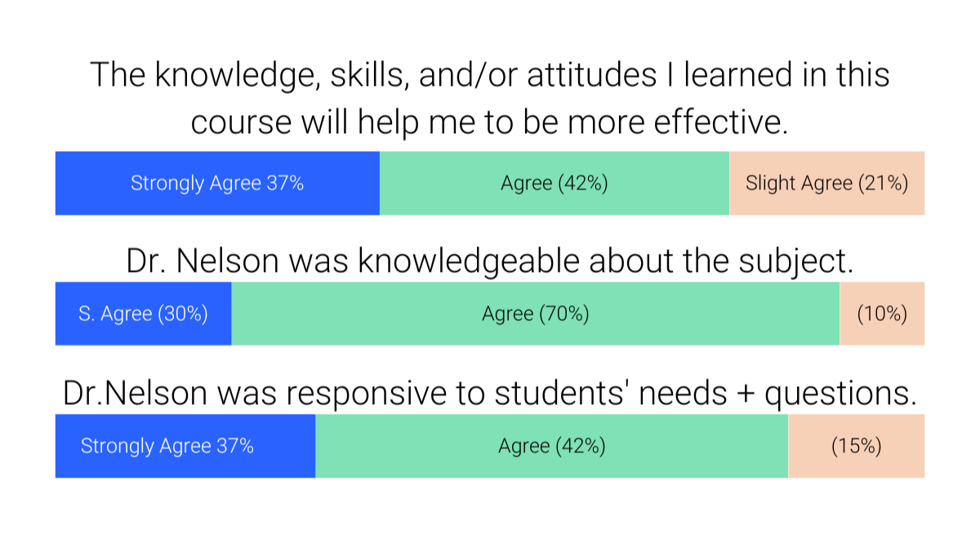
Task: Select the peach Slight Agree (21%) segment
Action: tap(826, 183)
